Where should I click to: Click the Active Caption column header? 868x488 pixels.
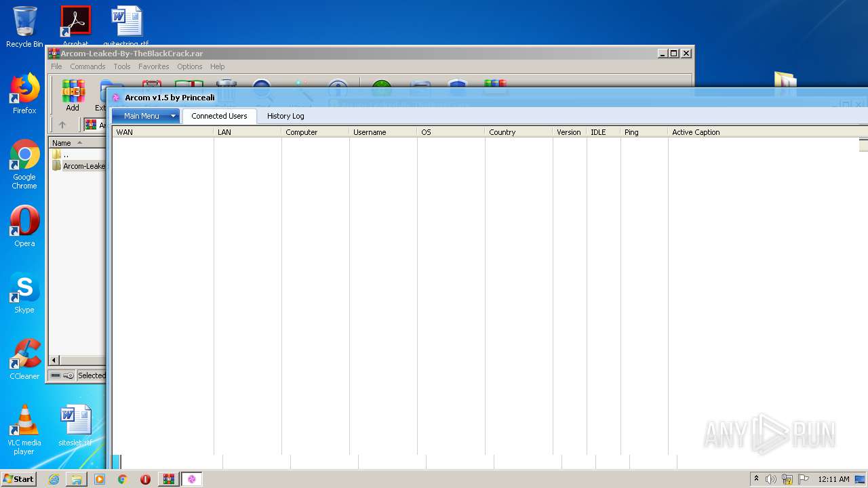coord(768,132)
